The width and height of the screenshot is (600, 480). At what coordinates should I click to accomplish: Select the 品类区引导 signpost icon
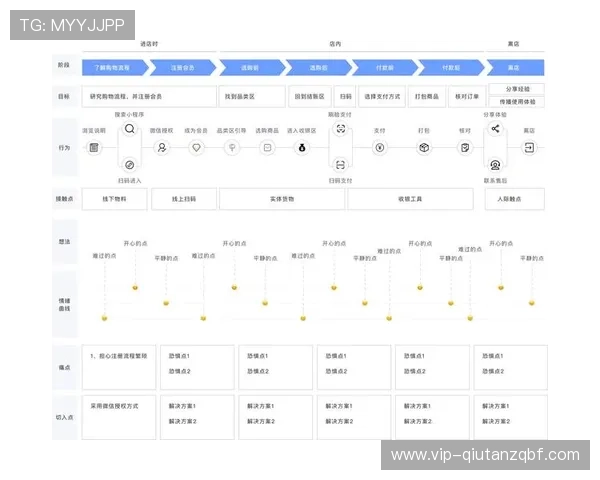pos(232,147)
